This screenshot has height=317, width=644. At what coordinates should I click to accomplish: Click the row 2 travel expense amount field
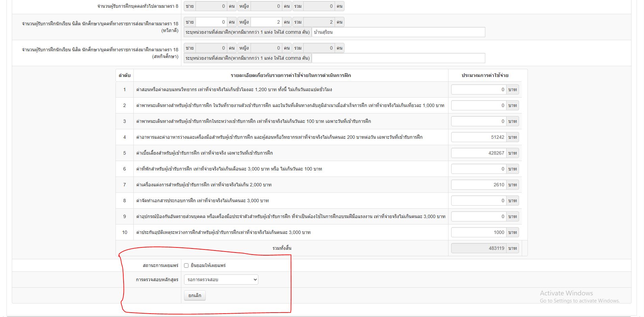pyautogui.click(x=478, y=106)
